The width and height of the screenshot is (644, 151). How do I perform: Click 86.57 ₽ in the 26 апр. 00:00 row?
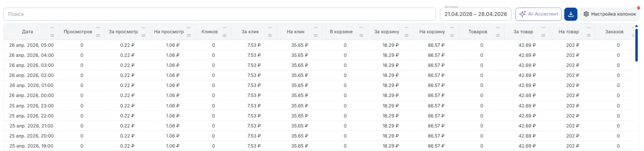436,95
